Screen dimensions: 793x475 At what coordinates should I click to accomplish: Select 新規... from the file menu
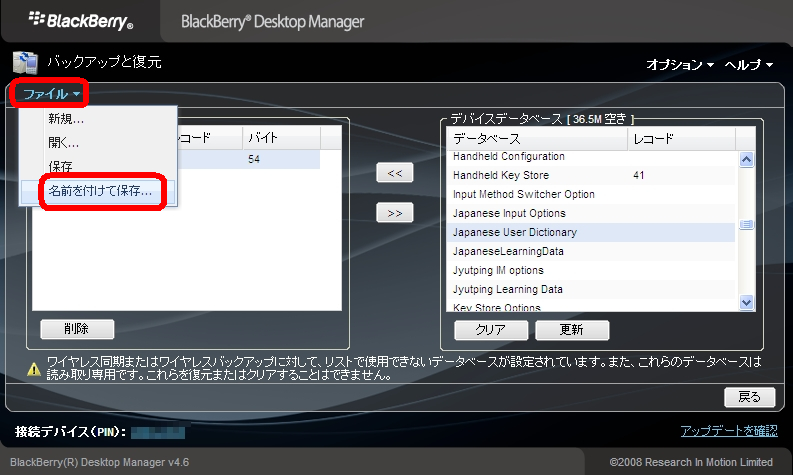pos(66,119)
